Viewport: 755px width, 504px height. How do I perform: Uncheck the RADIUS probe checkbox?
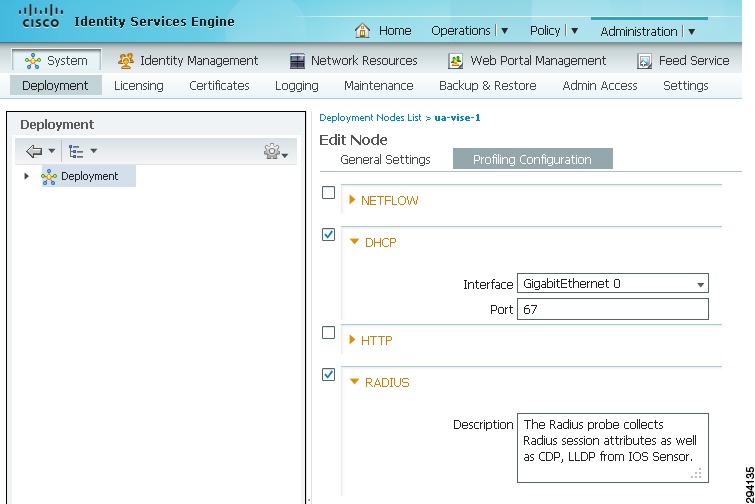pos(328,375)
